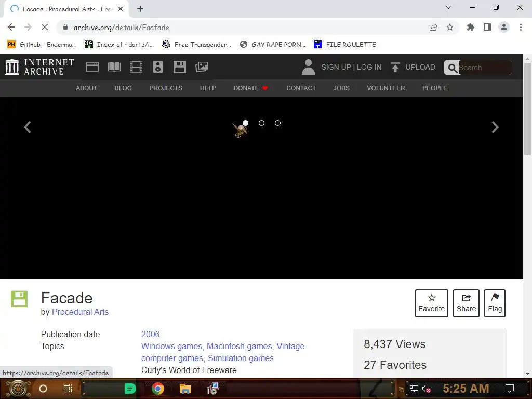This screenshot has width=532, height=399.
Task: Open the PROJECTS menu item
Action: pos(166,88)
